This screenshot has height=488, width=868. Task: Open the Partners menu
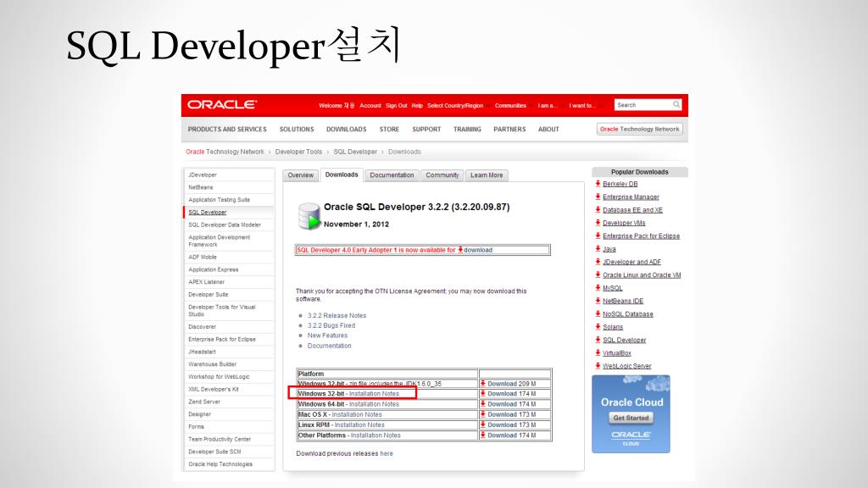(x=509, y=129)
